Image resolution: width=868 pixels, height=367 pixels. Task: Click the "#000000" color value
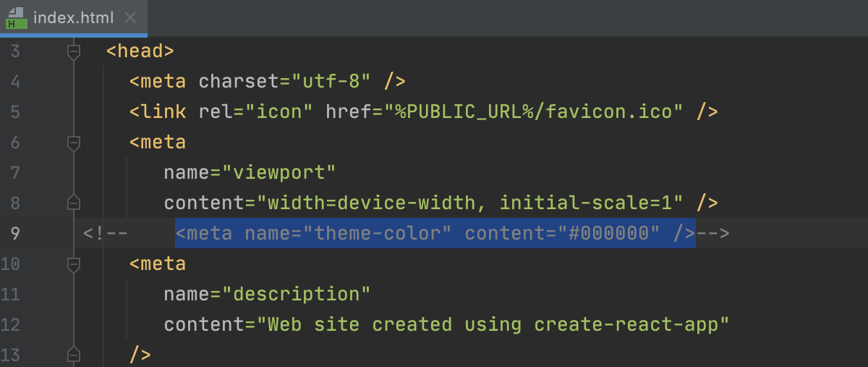[609, 233]
